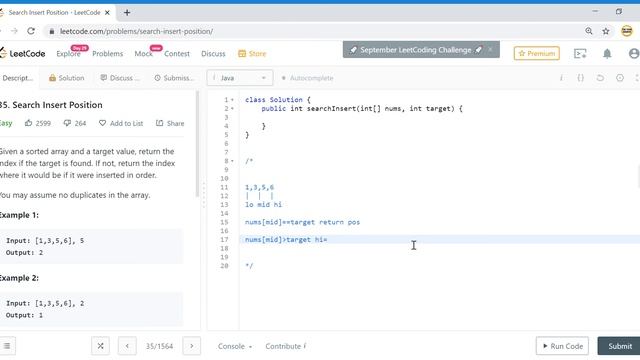The height and width of the screenshot is (360, 640).
Task: Open a new browser tab
Action: coord(127,13)
